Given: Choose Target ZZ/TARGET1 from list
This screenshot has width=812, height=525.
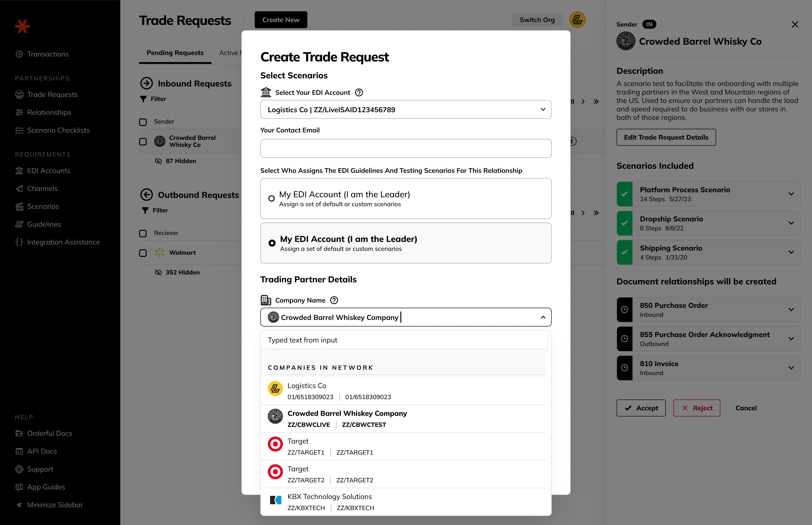Looking at the screenshot, I should [403, 446].
